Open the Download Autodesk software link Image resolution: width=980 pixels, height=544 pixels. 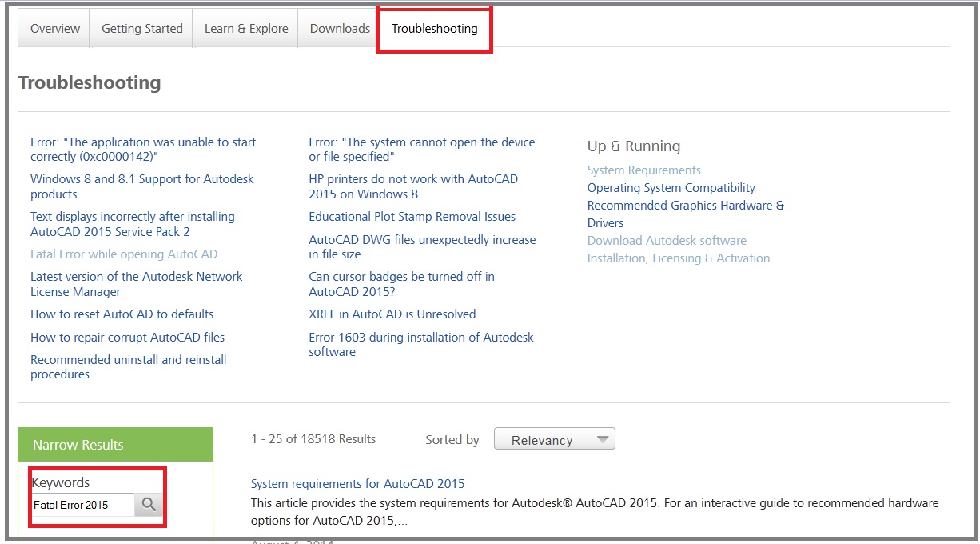pos(666,240)
